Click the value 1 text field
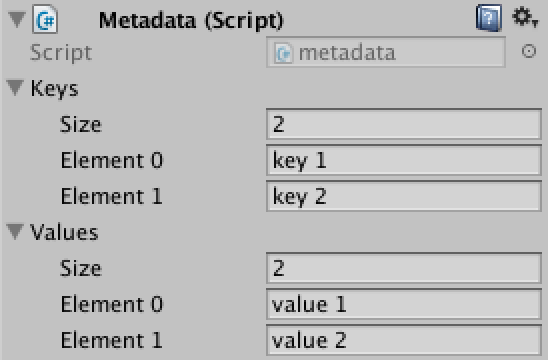 click(x=404, y=304)
